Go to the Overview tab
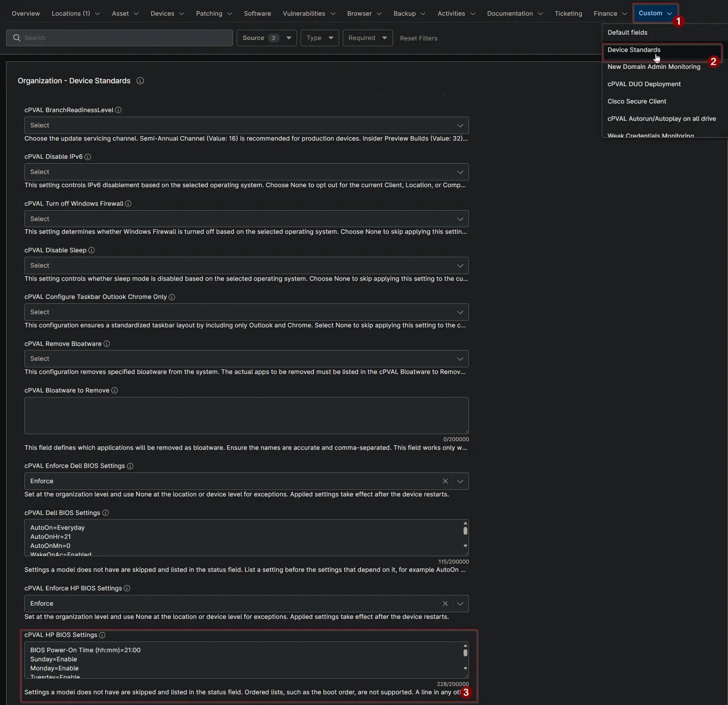This screenshot has width=728, height=705. pos(26,14)
